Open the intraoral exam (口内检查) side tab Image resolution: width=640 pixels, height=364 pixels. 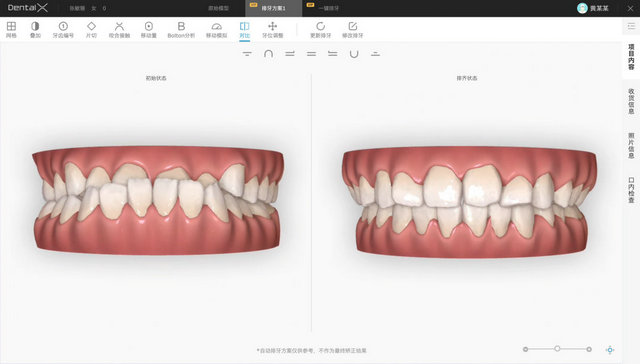pos(631,190)
